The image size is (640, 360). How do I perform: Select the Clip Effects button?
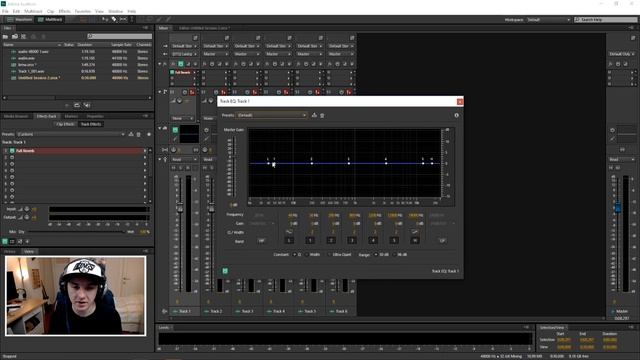(65, 124)
